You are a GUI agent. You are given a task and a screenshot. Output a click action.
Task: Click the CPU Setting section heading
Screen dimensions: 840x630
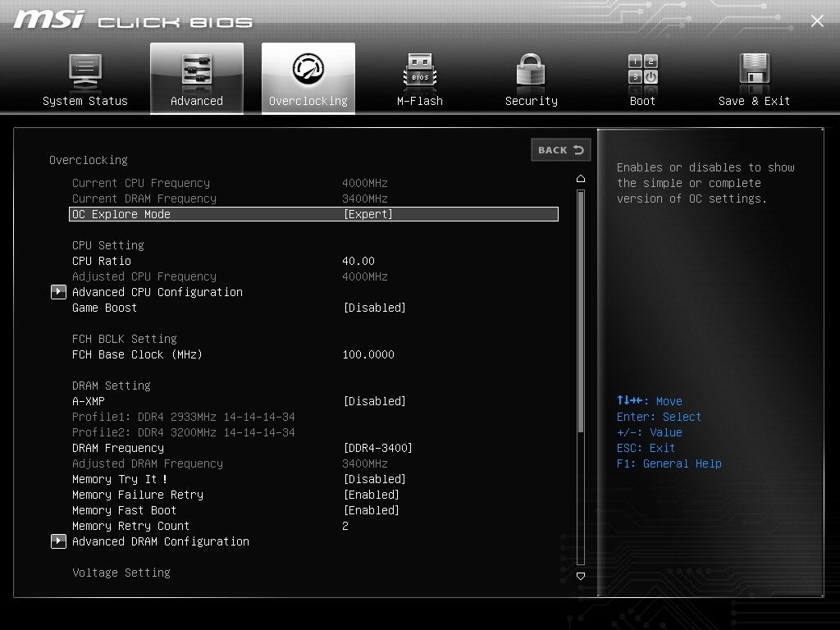pos(108,245)
